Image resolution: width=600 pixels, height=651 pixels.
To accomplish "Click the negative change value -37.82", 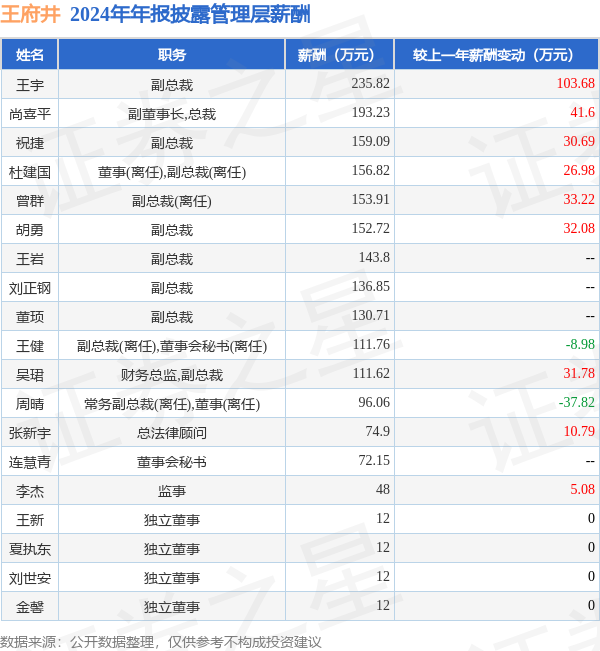I will 576,402.
